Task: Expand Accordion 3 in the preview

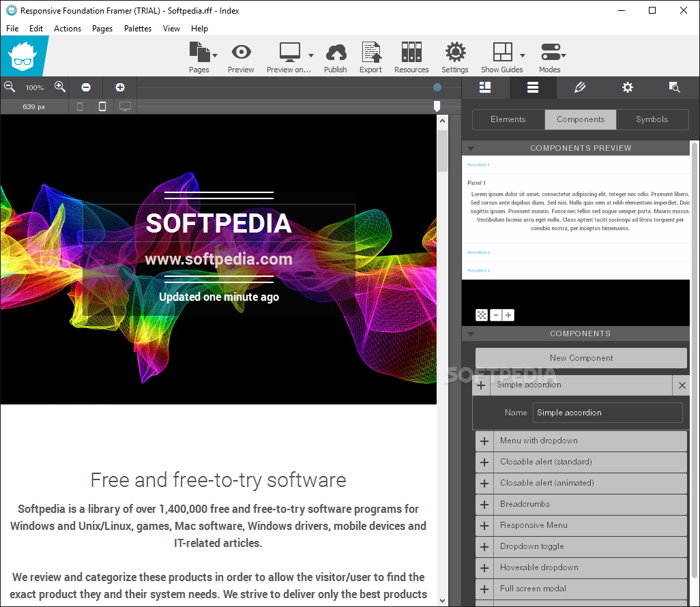Action: [x=478, y=270]
